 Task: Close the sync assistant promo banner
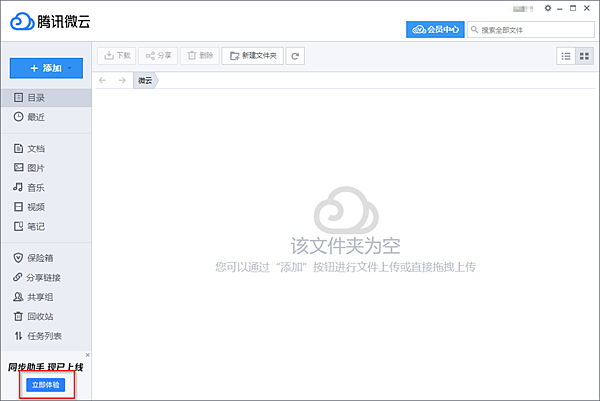coord(88,355)
